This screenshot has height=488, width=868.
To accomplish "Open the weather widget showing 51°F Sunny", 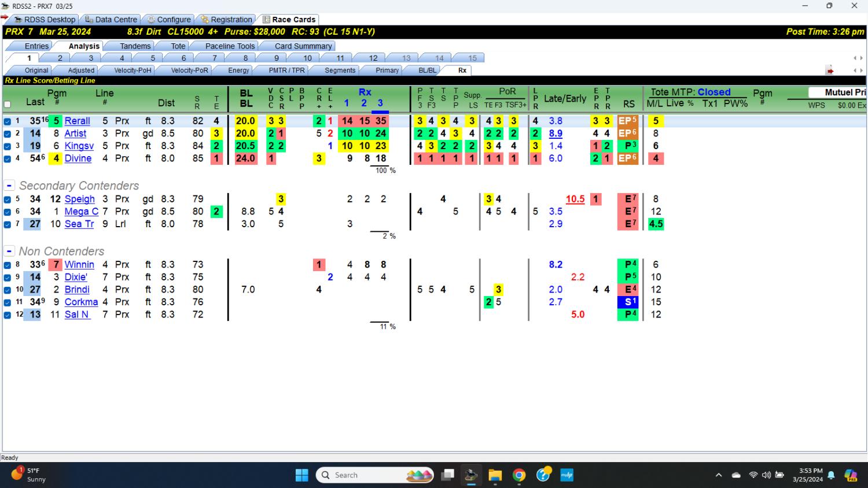I will [29, 475].
